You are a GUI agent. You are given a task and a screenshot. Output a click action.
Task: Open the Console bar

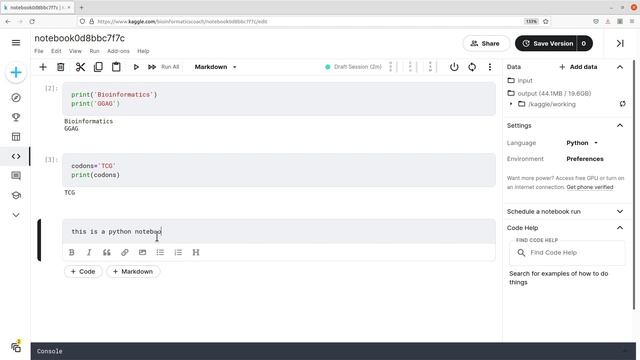(x=333, y=351)
